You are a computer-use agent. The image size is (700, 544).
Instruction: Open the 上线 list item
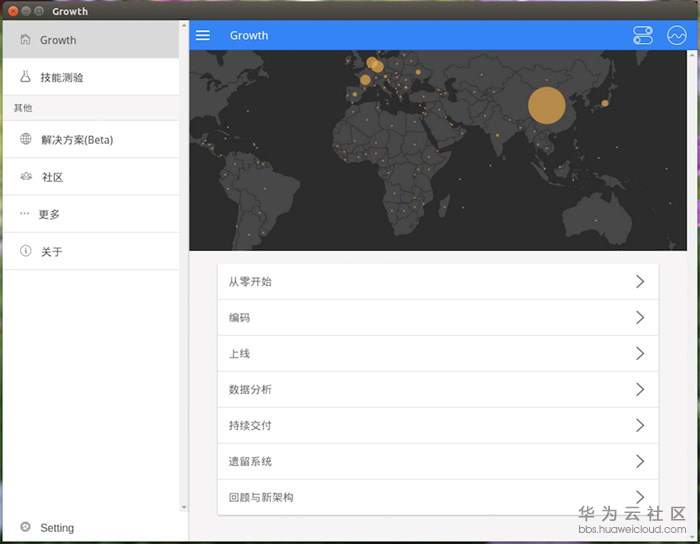[438, 354]
